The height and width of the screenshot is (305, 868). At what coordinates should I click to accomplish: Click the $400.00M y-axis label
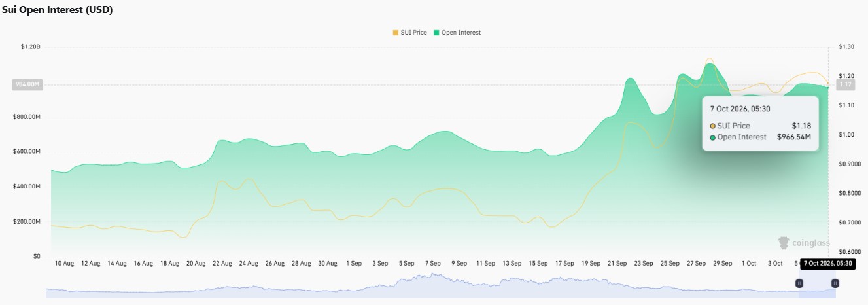(27, 187)
